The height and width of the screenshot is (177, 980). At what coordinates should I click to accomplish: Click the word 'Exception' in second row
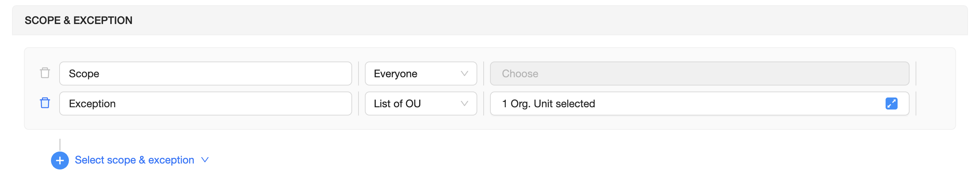(92, 103)
